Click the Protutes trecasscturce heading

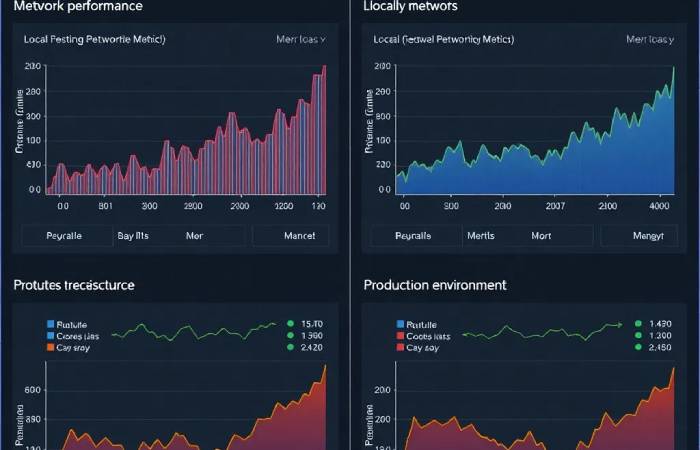coord(74,285)
